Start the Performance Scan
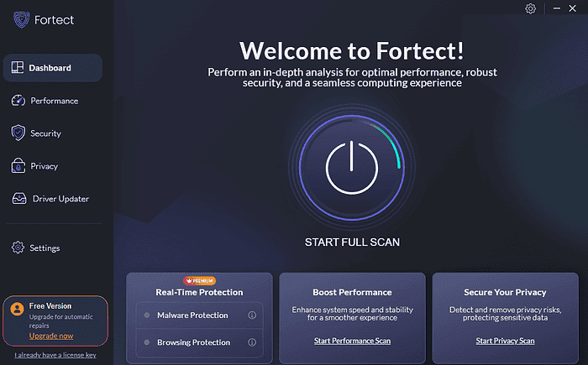This screenshot has width=588, height=365. coord(352,341)
